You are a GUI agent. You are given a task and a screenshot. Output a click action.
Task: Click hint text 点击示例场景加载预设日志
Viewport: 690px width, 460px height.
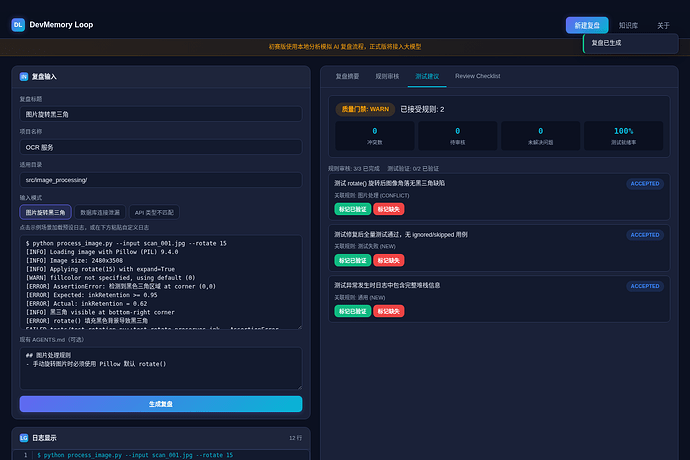point(84,228)
